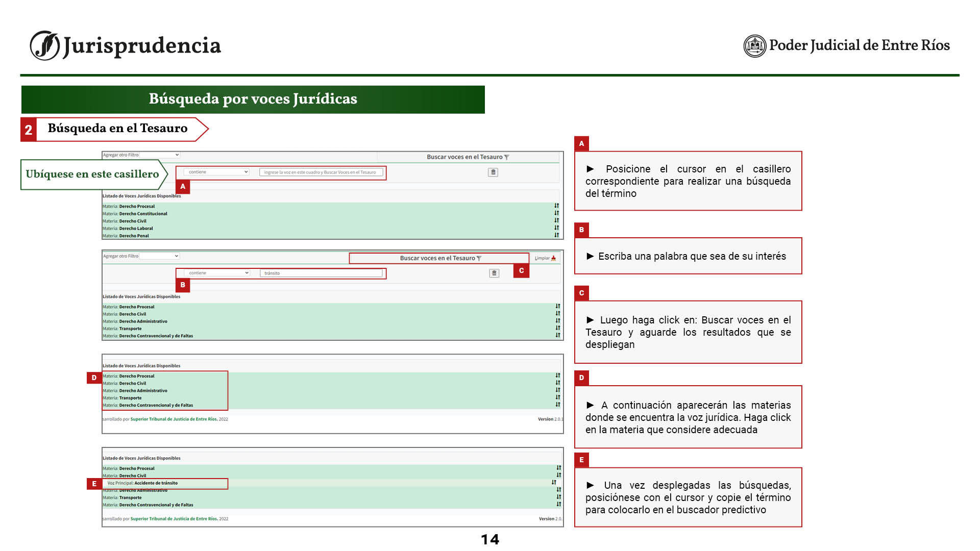Click the broom icon next to Limpiar
This screenshot has height=551, width=980.
click(x=554, y=258)
